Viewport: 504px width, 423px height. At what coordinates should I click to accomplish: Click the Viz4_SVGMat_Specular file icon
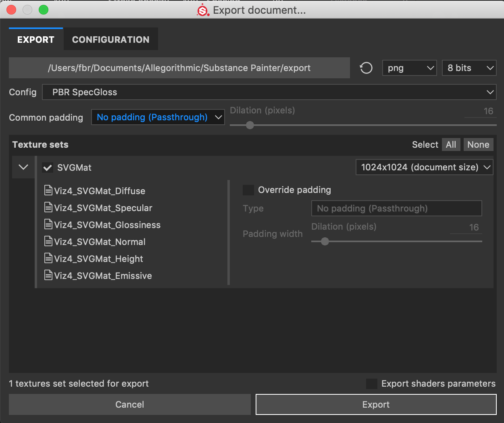pos(48,207)
